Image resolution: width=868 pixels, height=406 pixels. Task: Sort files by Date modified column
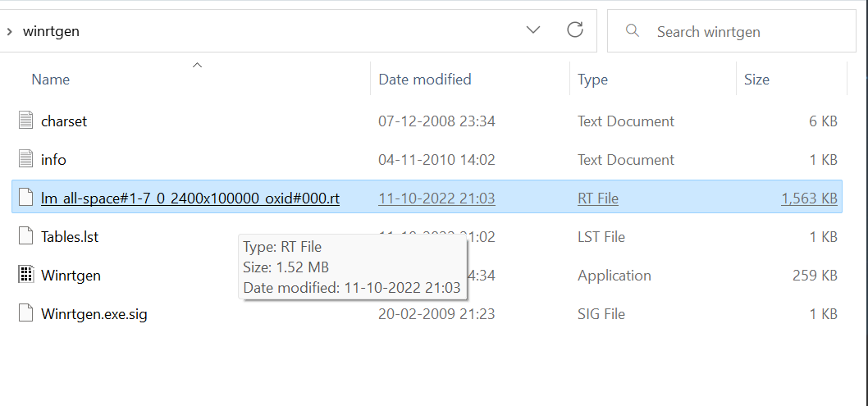click(425, 80)
